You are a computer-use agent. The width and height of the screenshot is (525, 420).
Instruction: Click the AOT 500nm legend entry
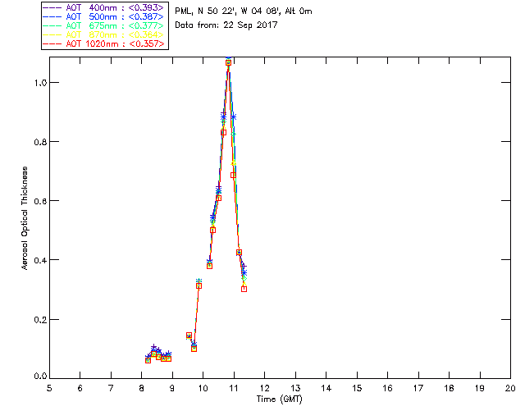(104, 16)
